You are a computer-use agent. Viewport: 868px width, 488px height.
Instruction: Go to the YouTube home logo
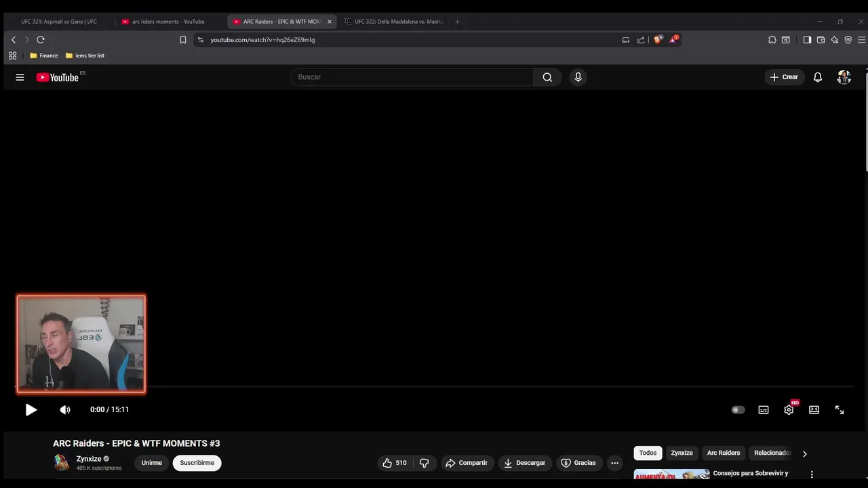(58, 77)
